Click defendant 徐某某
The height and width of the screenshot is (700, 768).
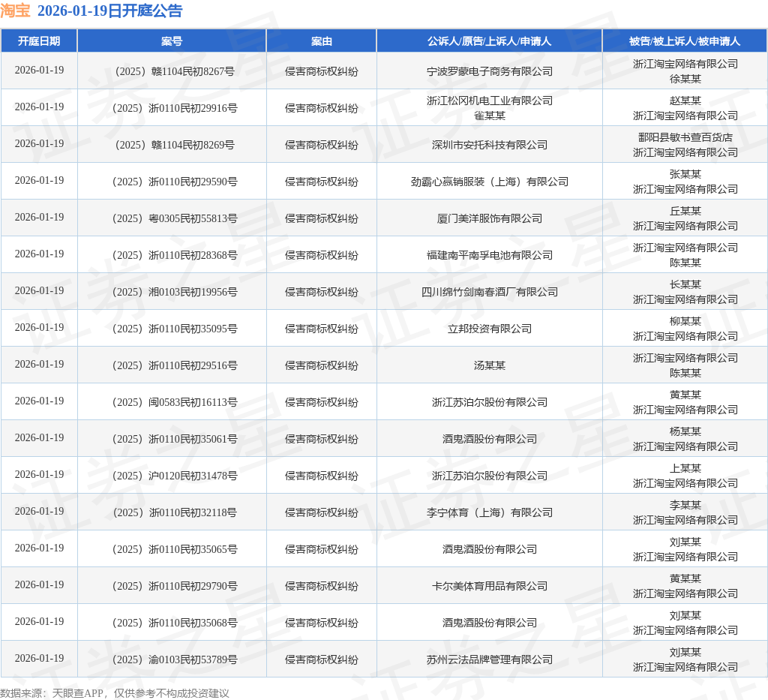point(685,79)
